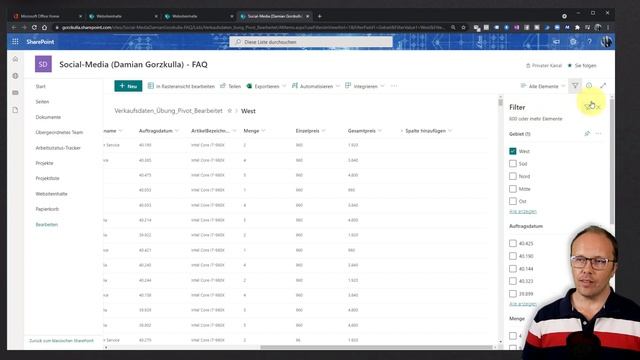Check the Nord filter checkbox
The height and width of the screenshot is (360, 640).
(x=513, y=176)
